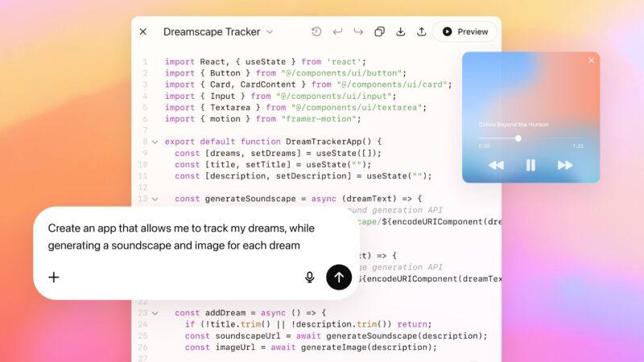Click the audio progress slider knob
This screenshot has width=644, height=362.
tap(518, 138)
